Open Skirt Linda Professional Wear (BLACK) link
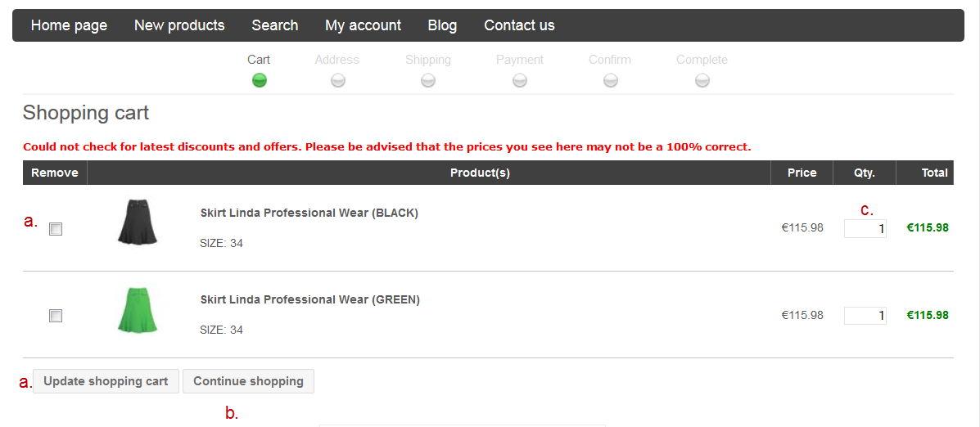980x427 pixels. click(x=309, y=213)
